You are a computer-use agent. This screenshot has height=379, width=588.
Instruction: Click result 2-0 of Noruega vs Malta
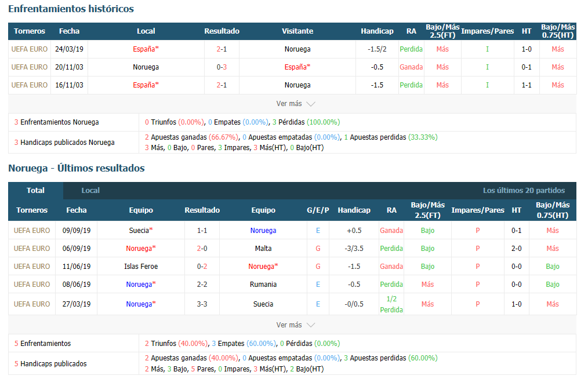coord(202,249)
